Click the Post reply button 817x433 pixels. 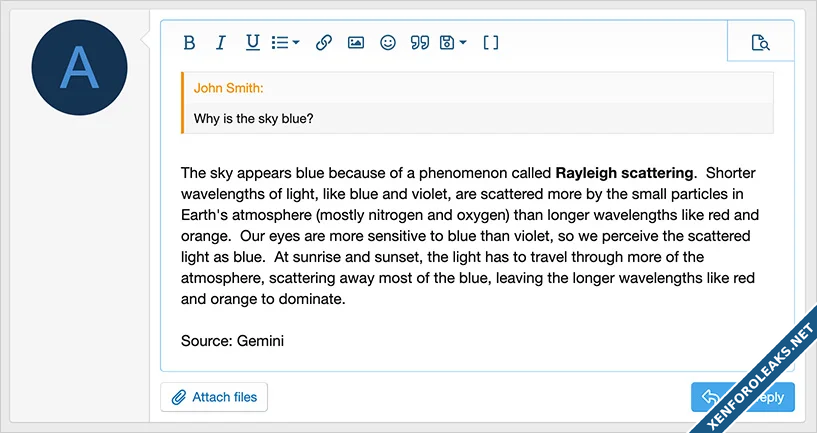[x=742, y=397]
